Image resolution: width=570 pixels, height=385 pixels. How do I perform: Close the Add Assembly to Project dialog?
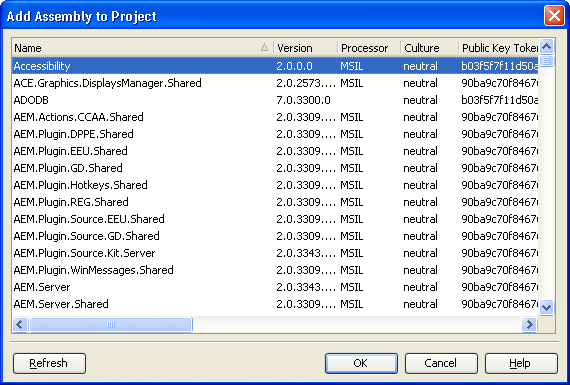coord(554,16)
